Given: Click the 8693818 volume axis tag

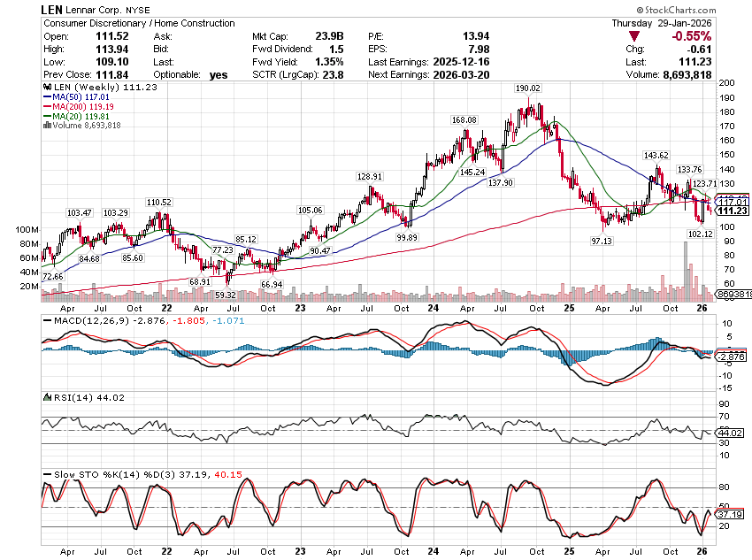Looking at the screenshot, I should coord(733,293).
